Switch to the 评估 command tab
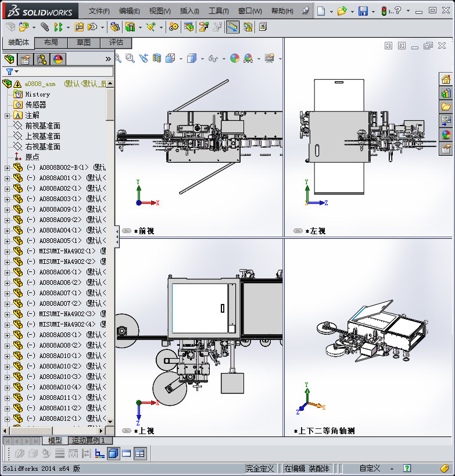This screenshot has width=455, height=476. click(116, 42)
